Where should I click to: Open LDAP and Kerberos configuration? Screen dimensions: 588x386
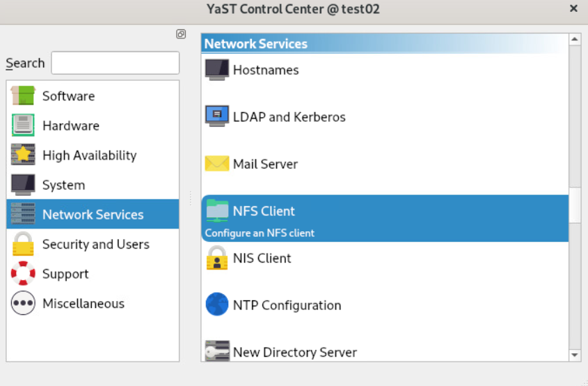coord(289,117)
